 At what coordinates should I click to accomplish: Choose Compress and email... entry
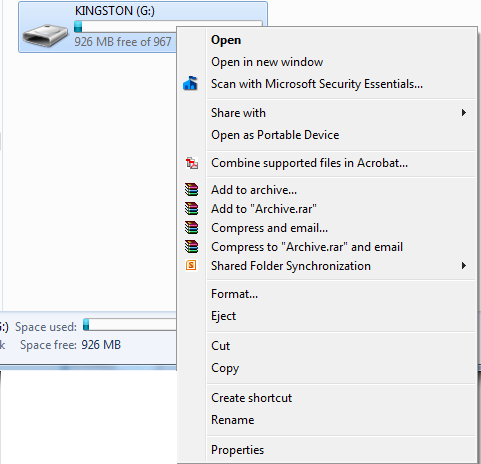[x=326, y=228]
